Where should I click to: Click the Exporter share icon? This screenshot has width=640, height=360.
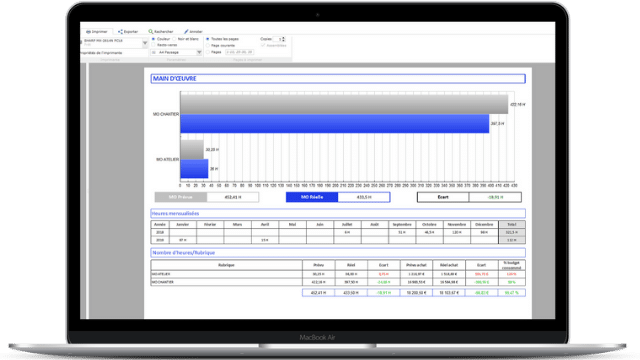tap(120, 31)
